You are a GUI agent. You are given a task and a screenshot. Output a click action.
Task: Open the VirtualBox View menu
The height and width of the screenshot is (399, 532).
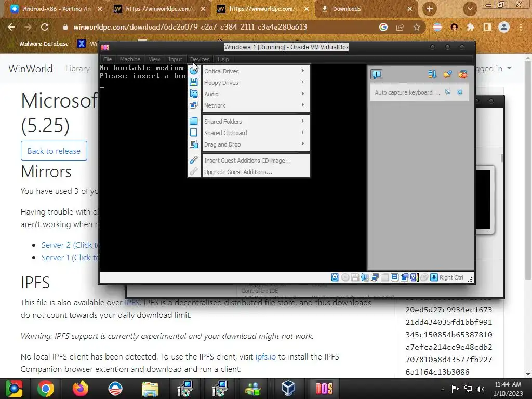(x=154, y=59)
